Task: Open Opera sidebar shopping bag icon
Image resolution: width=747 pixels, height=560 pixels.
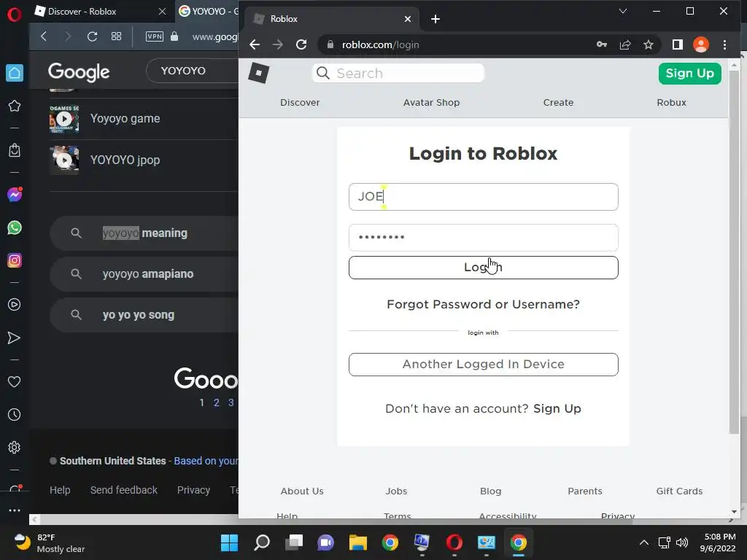Action: point(15,150)
